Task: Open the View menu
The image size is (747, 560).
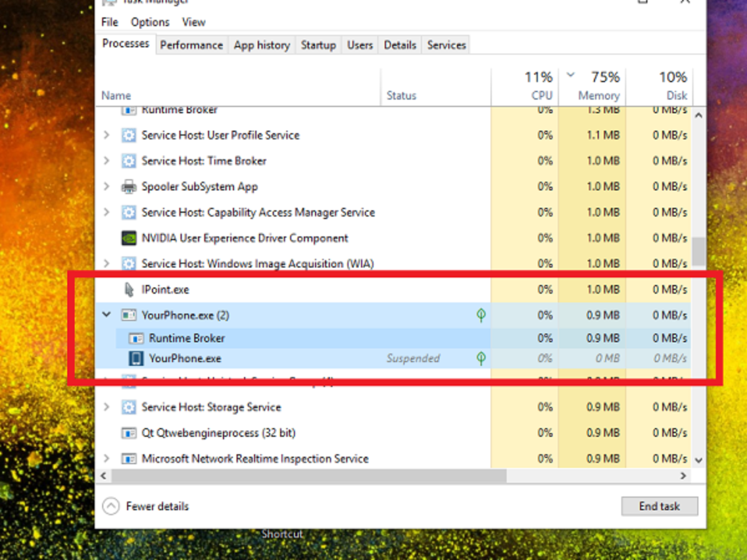Action: coord(194,22)
